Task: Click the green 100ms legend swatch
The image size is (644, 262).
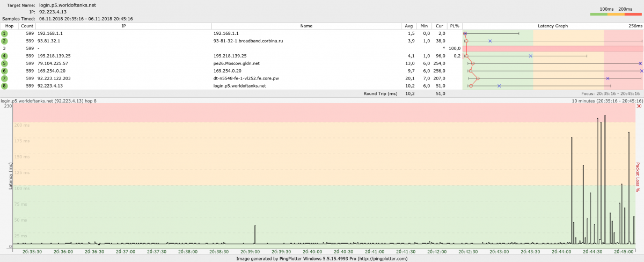Action: tap(598, 14)
